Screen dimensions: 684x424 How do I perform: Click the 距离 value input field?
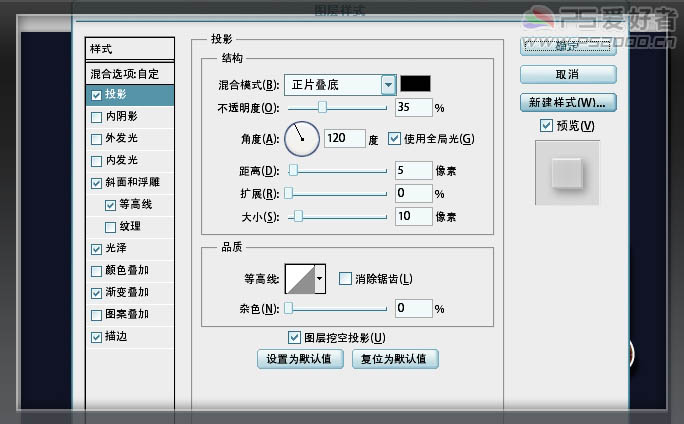tap(413, 170)
